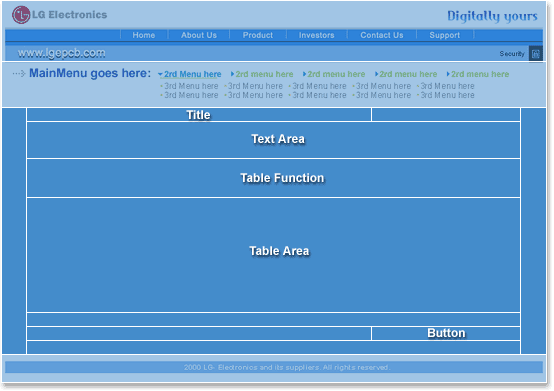Click the Security lock icon

[536, 54]
